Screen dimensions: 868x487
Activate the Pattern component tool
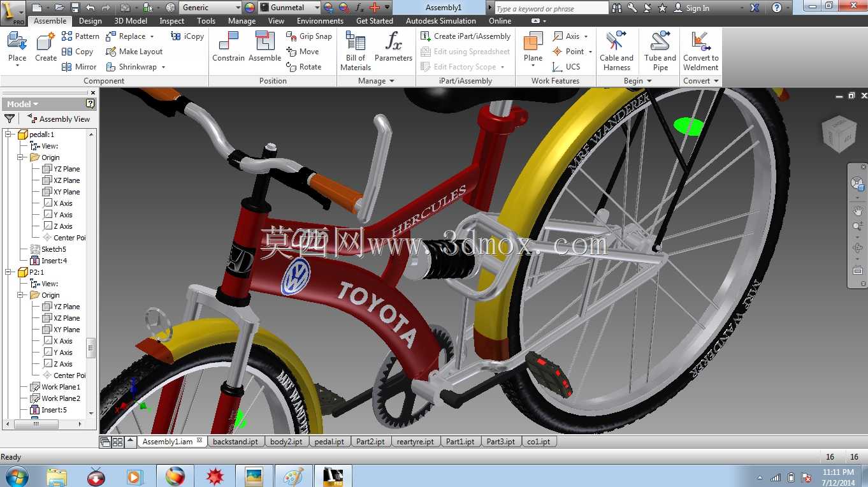(80, 36)
